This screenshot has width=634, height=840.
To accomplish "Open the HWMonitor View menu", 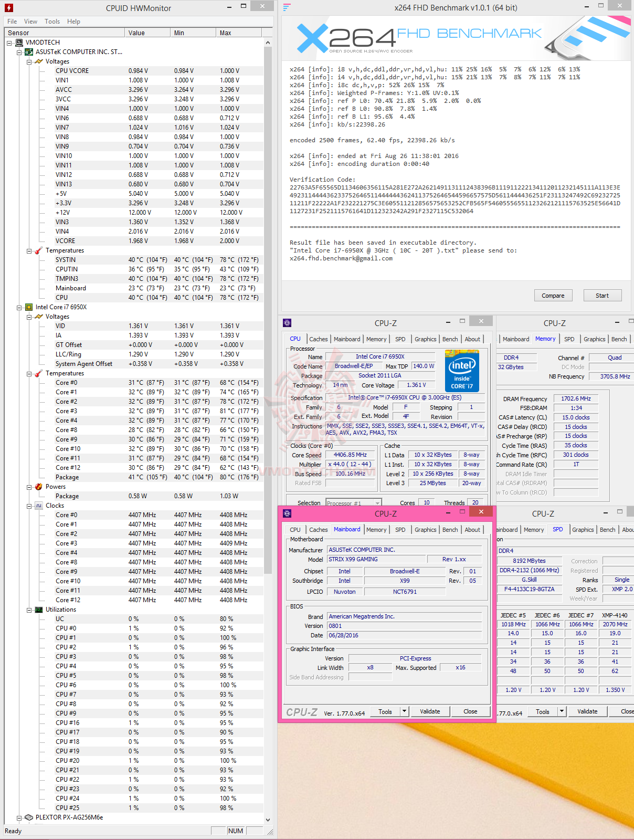I will click(30, 22).
